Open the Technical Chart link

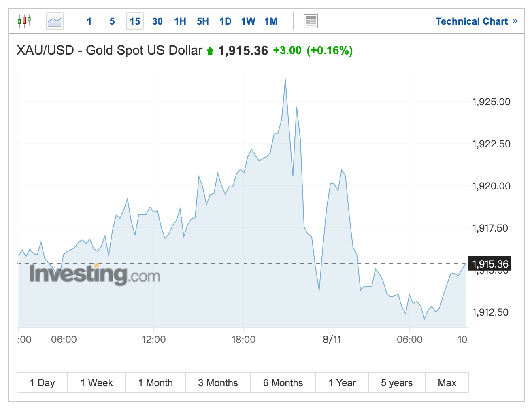coord(476,21)
